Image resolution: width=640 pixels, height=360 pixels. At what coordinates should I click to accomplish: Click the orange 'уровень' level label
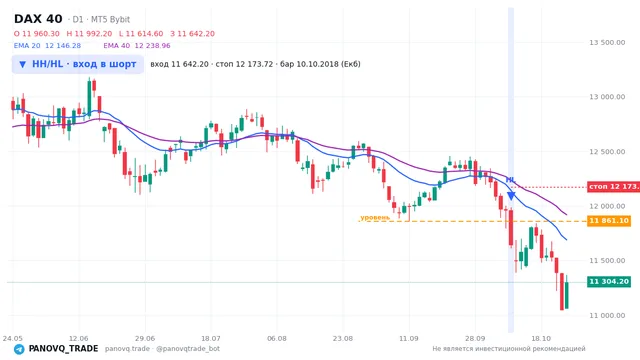point(375,218)
